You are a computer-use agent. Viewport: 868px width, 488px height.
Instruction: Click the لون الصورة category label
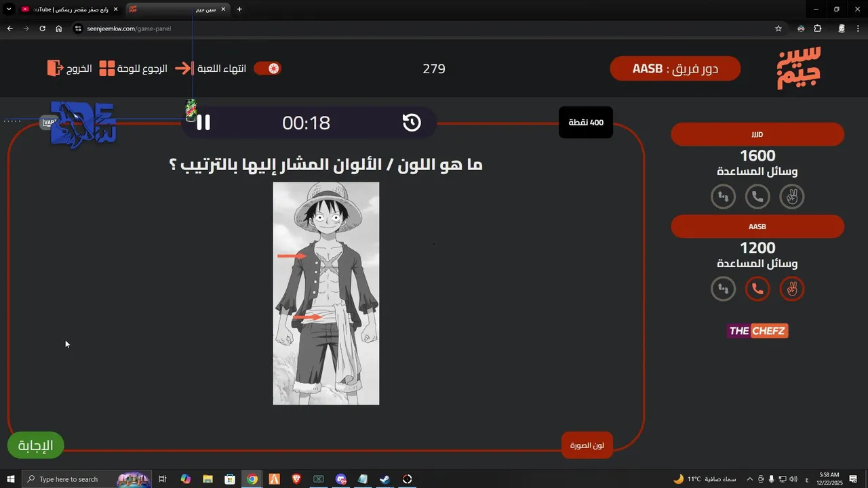pyautogui.click(x=587, y=445)
